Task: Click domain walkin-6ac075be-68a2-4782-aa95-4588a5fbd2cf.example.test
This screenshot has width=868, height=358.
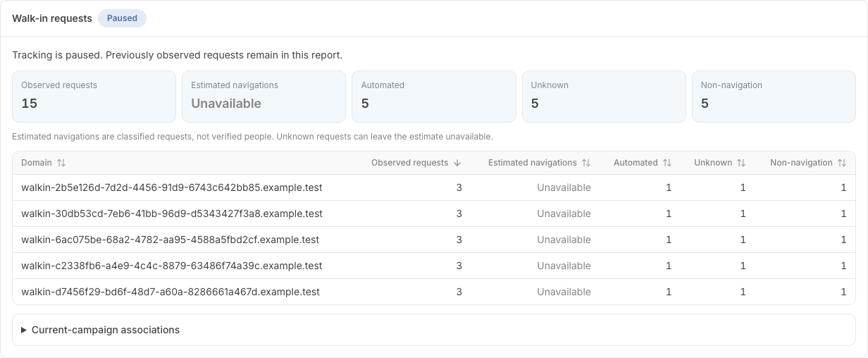Action: (x=170, y=240)
